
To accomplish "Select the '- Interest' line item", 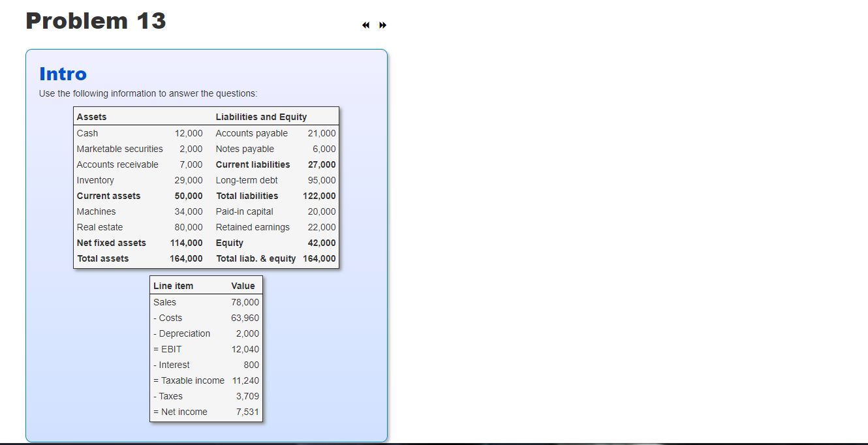I will click(172, 365).
